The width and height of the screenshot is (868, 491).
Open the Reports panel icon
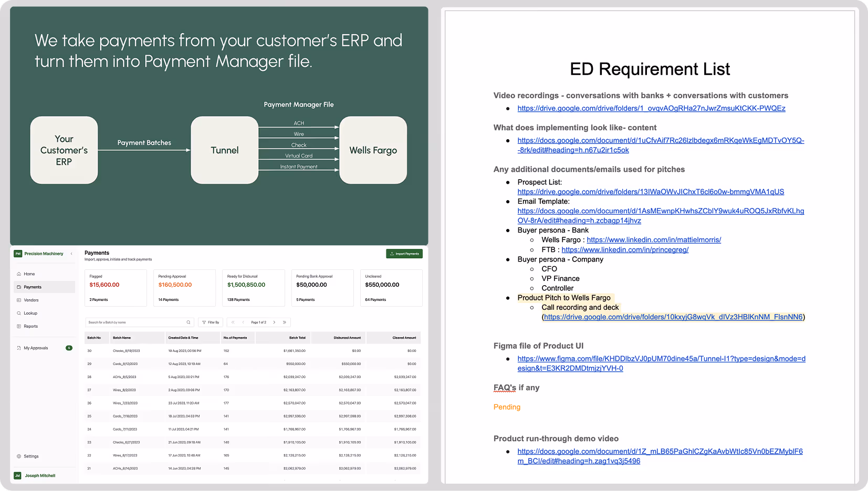[x=18, y=326]
